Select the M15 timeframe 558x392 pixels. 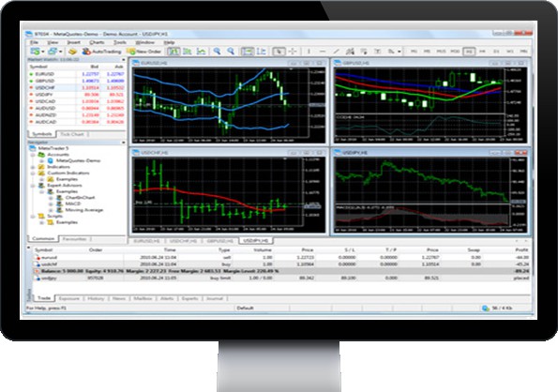tap(442, 52)
